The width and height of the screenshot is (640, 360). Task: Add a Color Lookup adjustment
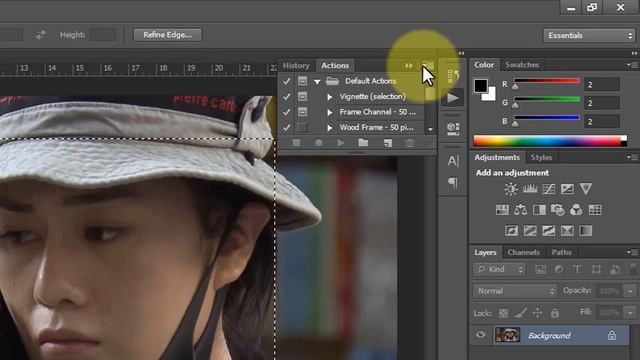coord(595,210)
